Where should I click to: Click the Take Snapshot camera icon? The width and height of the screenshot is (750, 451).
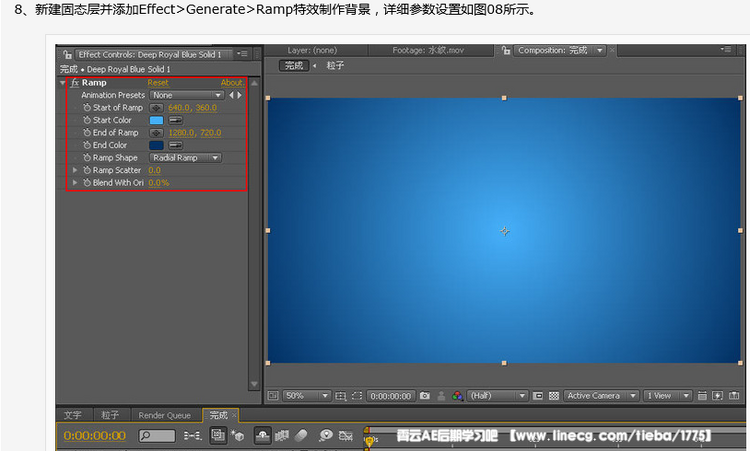425,396
